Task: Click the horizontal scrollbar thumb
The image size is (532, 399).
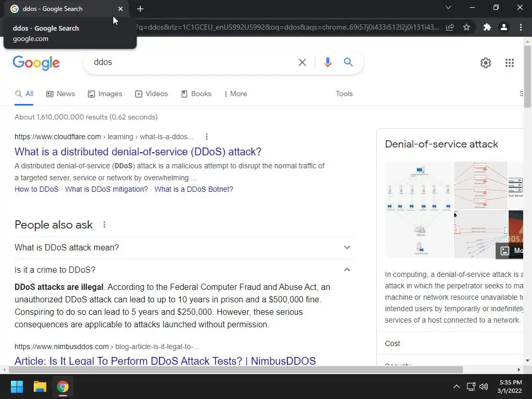Action: pyautogui.click(x=236, y=369)
